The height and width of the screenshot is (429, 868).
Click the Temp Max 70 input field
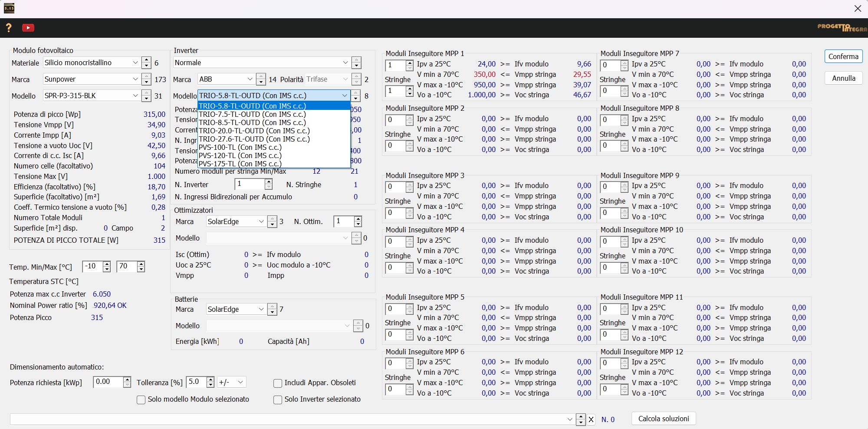coord(127,266)
